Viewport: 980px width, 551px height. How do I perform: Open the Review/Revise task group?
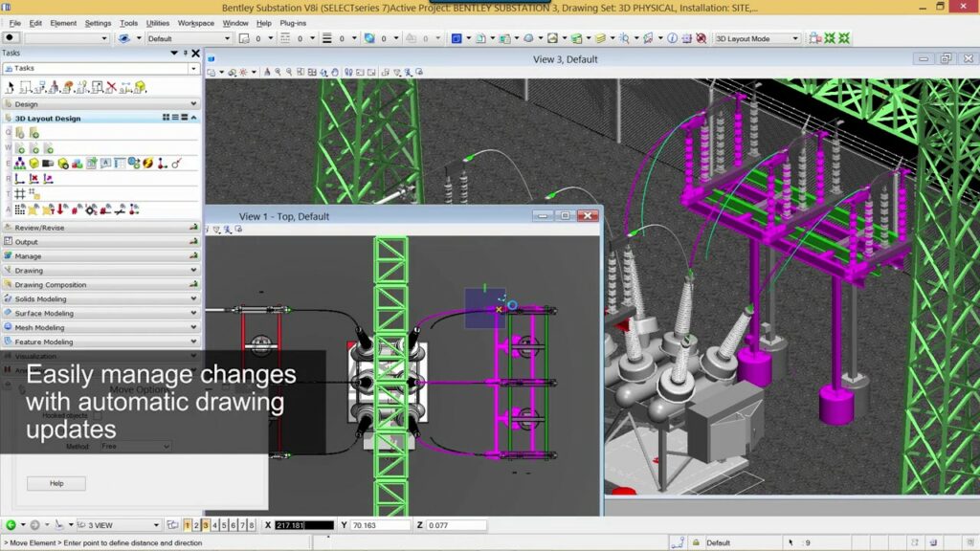(x=101, y=228)
